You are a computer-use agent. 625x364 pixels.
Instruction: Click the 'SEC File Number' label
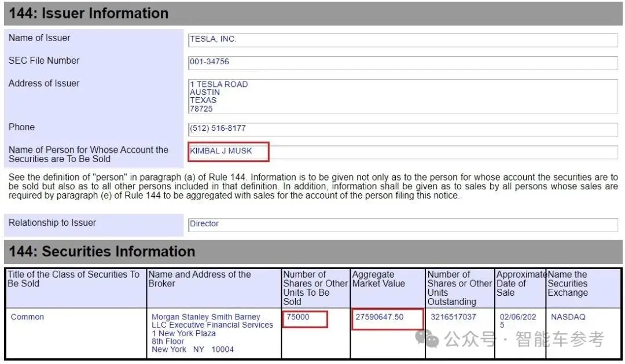(x=44, y=61)
